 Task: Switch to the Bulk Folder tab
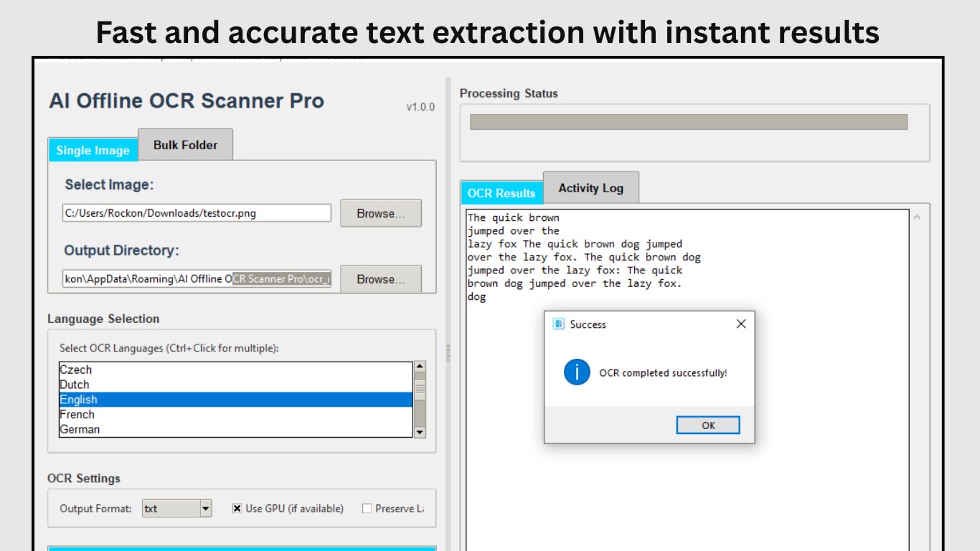185,145
